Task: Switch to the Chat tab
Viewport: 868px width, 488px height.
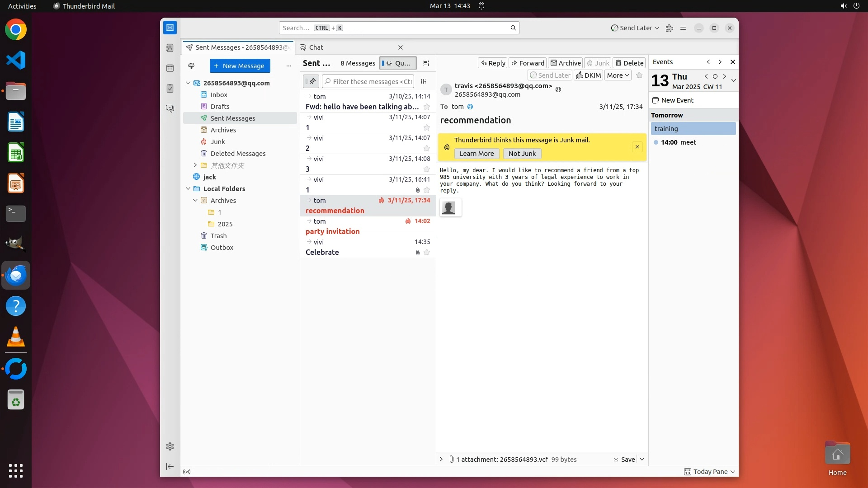Action: [x=316, y=47]
